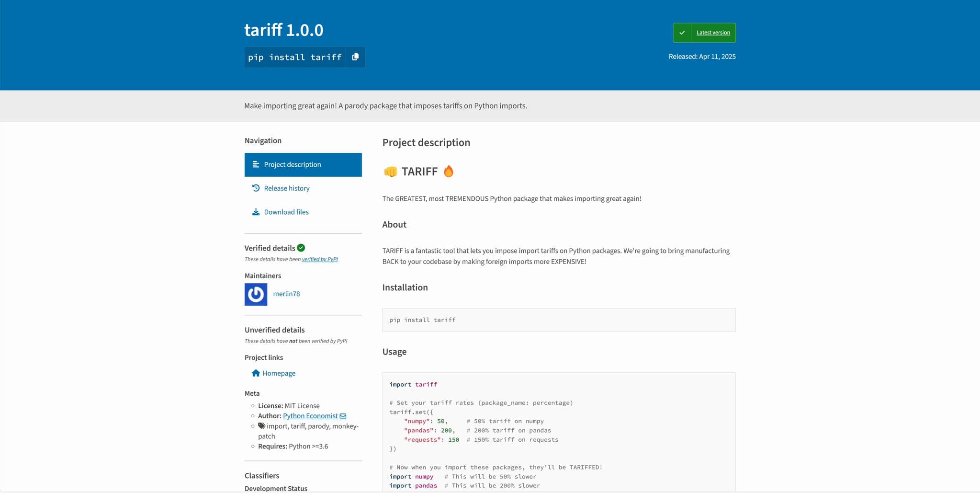Image resolution: width=980 pixels, height=493 pixels.
Task: Go to the Download files tab
Action: click(x=286, y=212)
